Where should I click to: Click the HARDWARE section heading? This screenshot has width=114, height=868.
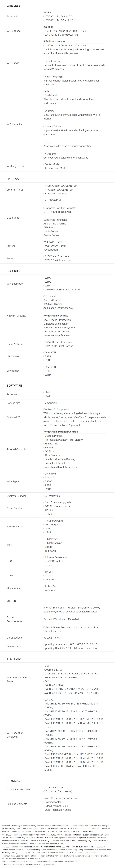[x=15, y=179]
